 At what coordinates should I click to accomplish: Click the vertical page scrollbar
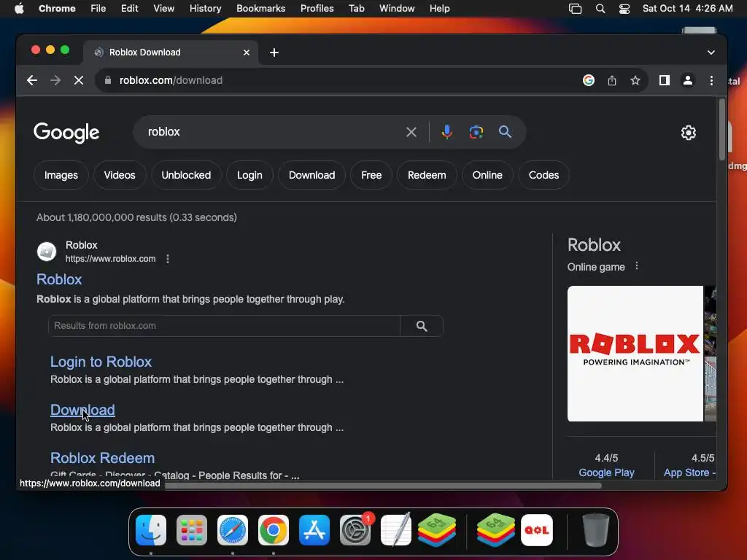[x=722, y=130]
